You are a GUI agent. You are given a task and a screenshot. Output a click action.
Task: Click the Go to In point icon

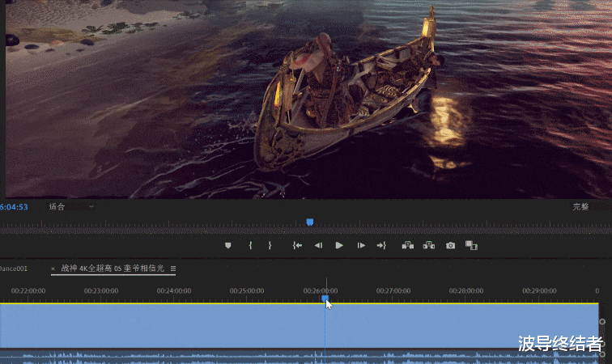[297, 245]
